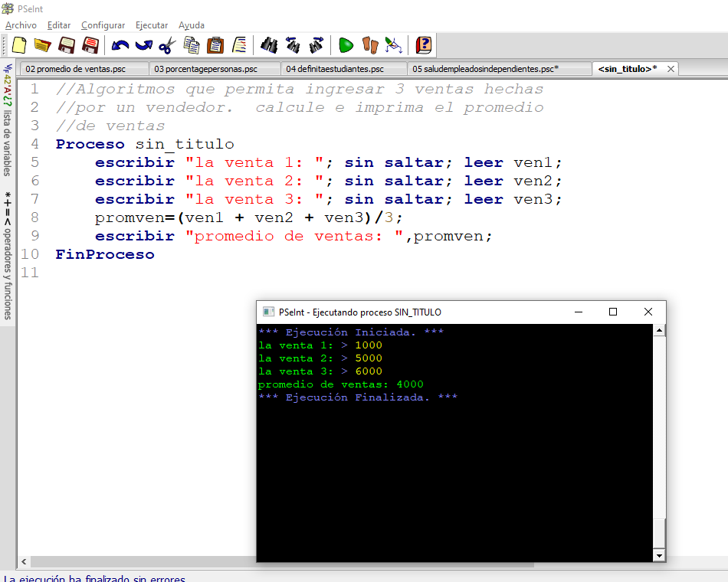728x582 pixels.
Task: Click "*** Ejecución Iniciada. ***" in console
Action: point(351,332)
